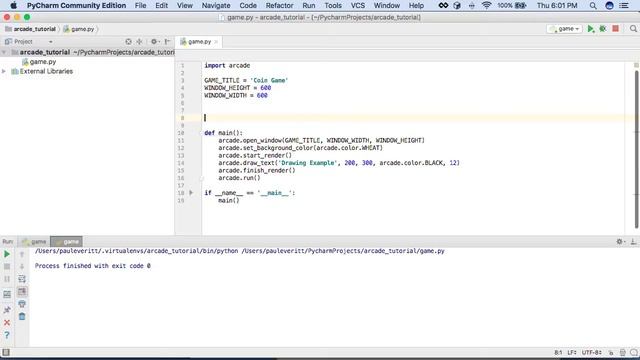Click 'Process finished with exit code 0' text

(93, 266)
